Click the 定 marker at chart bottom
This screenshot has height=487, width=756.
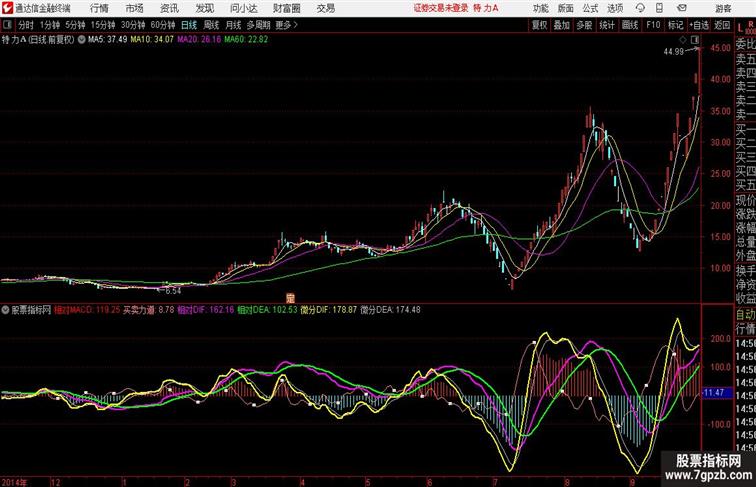click(290, 298)
